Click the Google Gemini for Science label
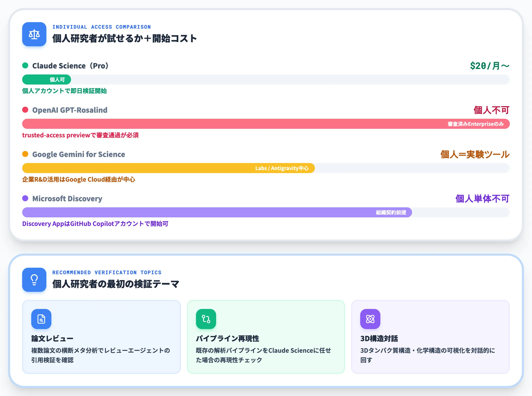This screenshot has width=532, height=396. click(x=79, y=154)
